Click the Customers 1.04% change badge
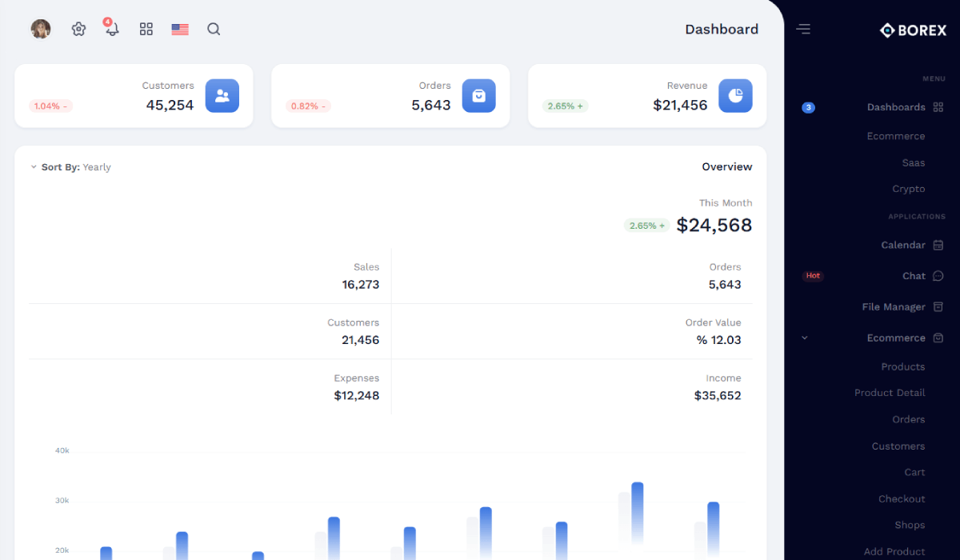This screenshot has height=560, width=960. pos(51,106)
